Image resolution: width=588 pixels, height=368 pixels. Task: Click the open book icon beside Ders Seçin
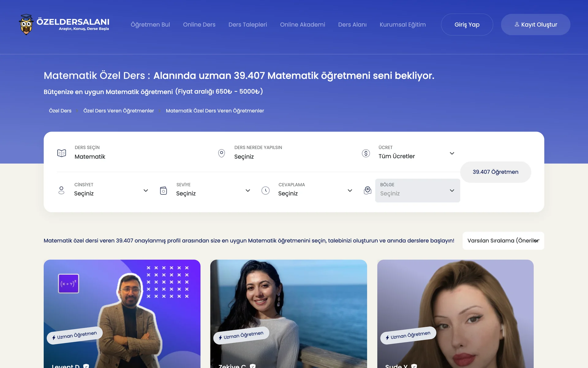click(62, 153)
